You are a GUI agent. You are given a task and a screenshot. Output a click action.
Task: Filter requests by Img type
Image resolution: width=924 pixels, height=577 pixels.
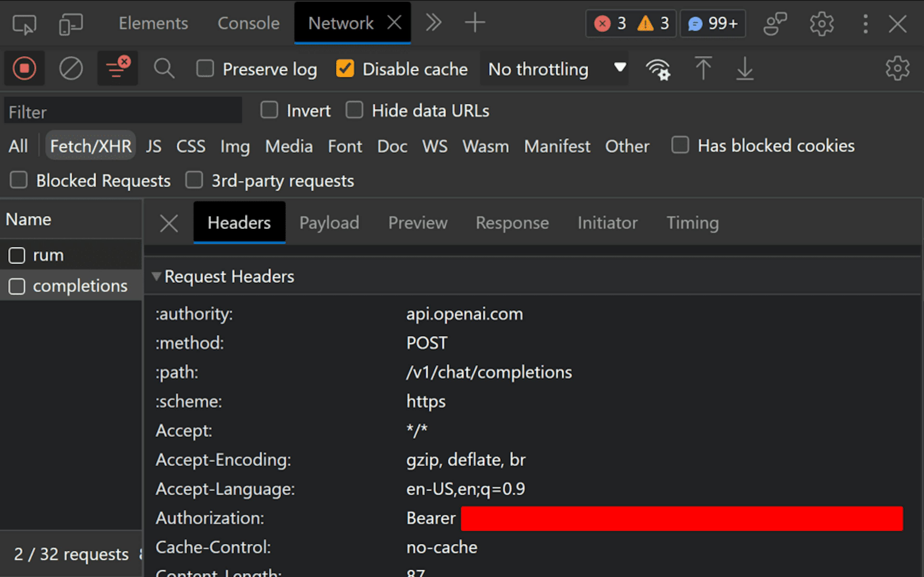point(235,147)
